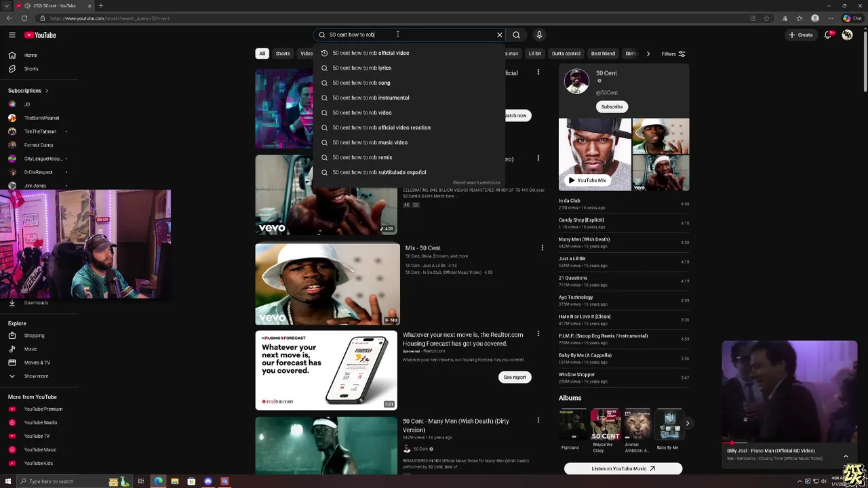Image resolution: width=868 pixels, height=488 pixels.
Task: Run the search with magnifier button
Action: 516,35
